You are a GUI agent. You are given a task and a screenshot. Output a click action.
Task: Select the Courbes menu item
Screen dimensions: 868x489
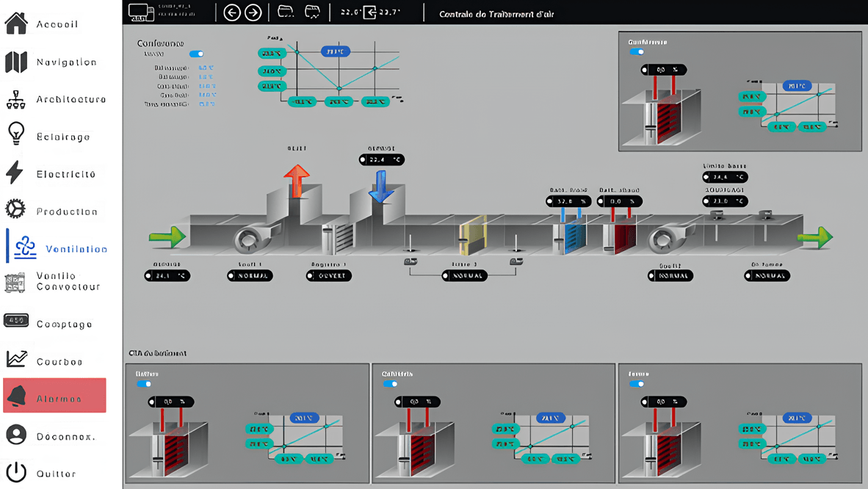(59, 361)
